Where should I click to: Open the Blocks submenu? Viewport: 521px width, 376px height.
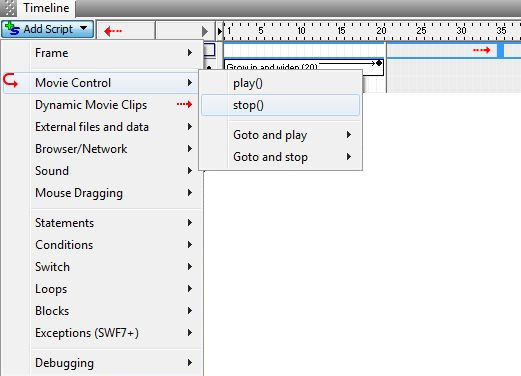(103, 311)
